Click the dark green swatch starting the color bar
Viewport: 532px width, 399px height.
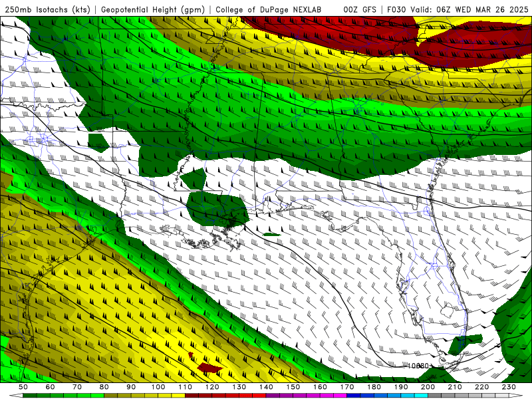coord(30,396)
